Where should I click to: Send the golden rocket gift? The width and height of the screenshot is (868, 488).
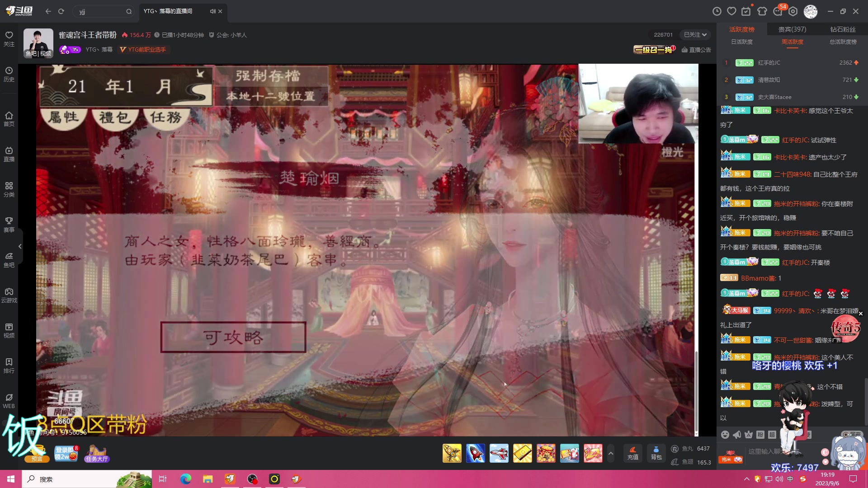point(452,453)
